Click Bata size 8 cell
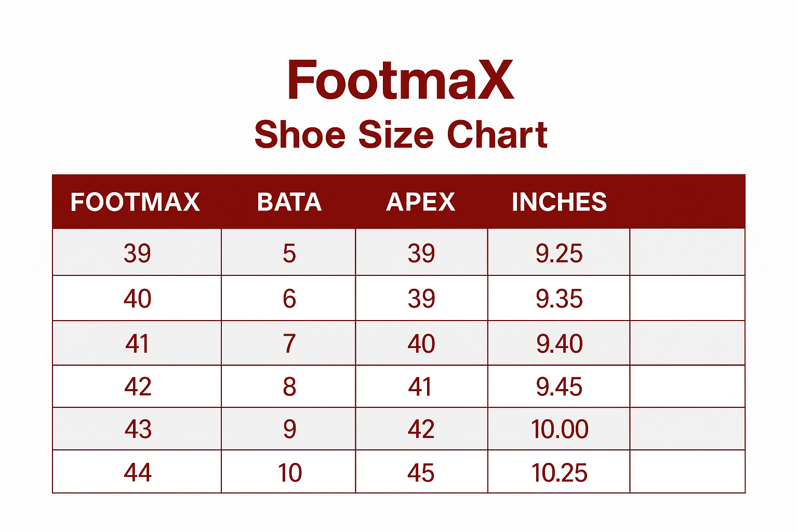Viewport: 798px width, 532px height. (x=289, y=387)
